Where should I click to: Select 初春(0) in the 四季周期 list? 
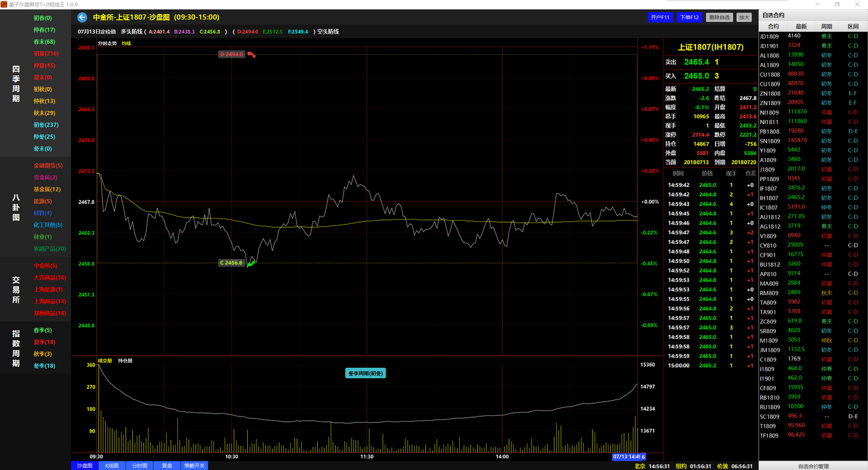[x=42, y=18]
